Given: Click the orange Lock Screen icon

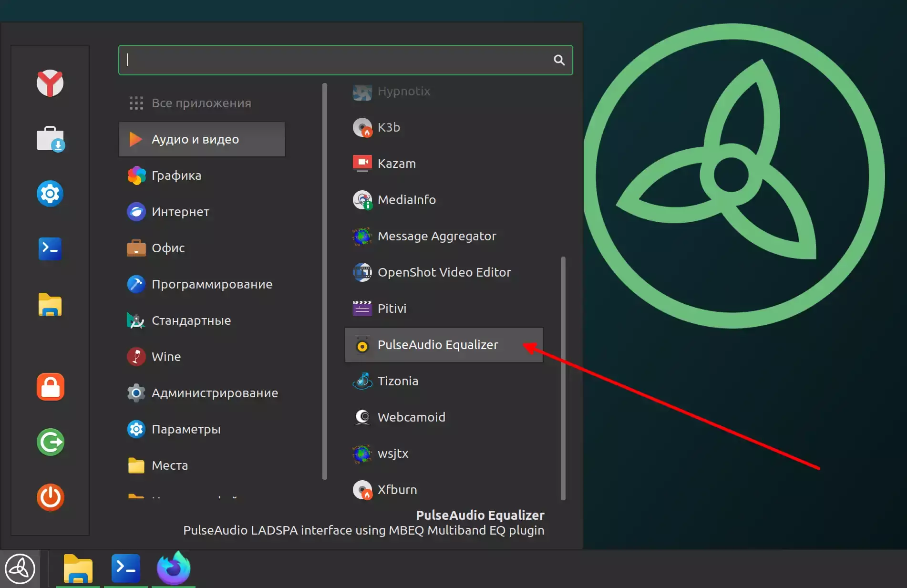Looking at the screenshot, I should pos(50,387).
